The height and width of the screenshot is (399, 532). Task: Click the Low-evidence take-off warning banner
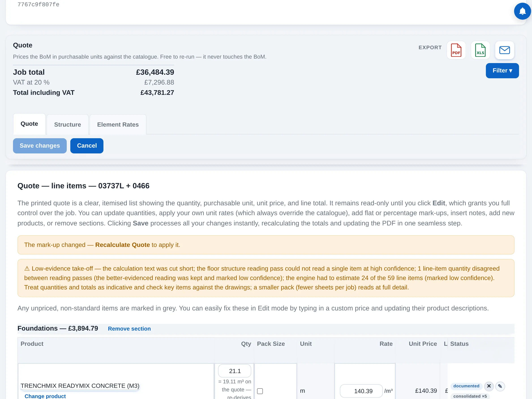pyautogui.click(x=266, y=278)
